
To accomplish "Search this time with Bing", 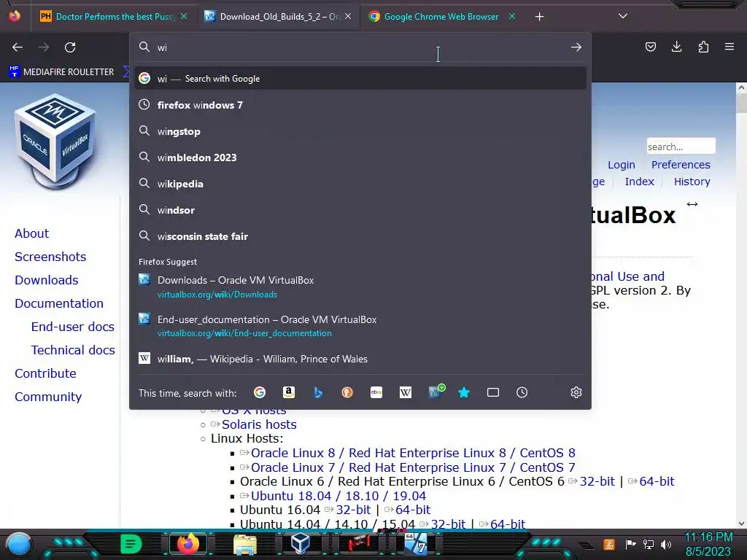I will click(318, 392).
